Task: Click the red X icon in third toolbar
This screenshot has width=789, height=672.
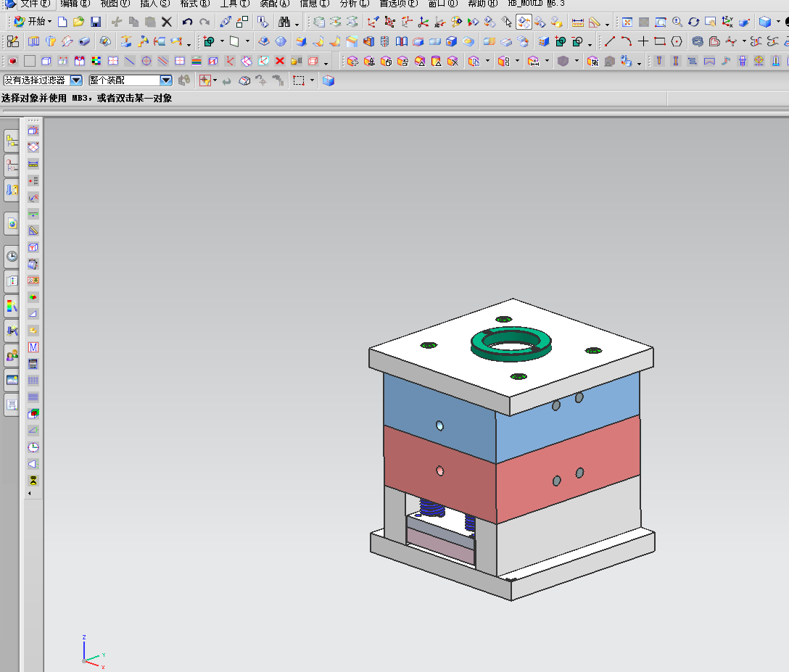Action: 280,61
